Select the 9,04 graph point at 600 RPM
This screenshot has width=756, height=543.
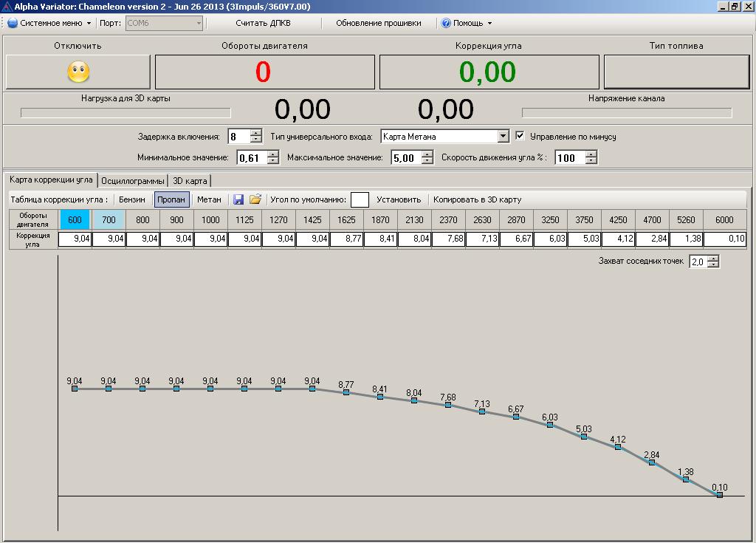(x=75, y=389)
